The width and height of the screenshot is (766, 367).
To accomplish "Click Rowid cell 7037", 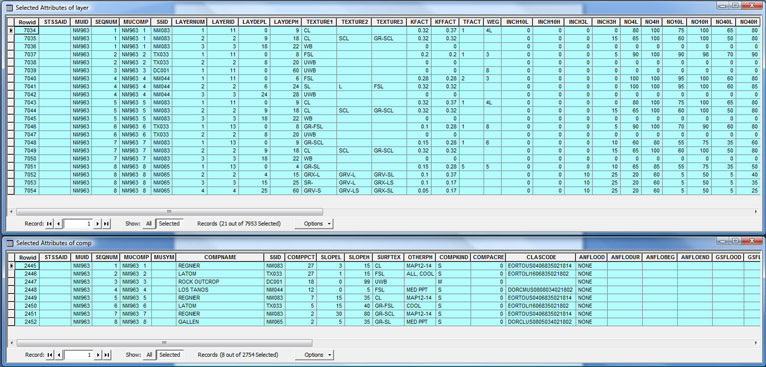I will 27,54.
